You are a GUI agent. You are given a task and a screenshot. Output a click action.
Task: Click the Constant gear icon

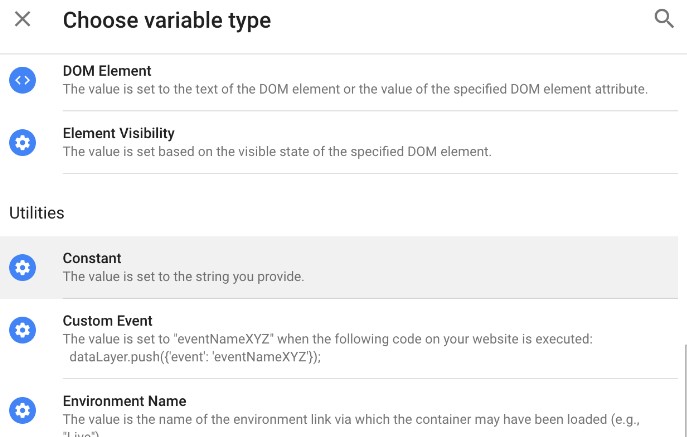tap(22, 267)
